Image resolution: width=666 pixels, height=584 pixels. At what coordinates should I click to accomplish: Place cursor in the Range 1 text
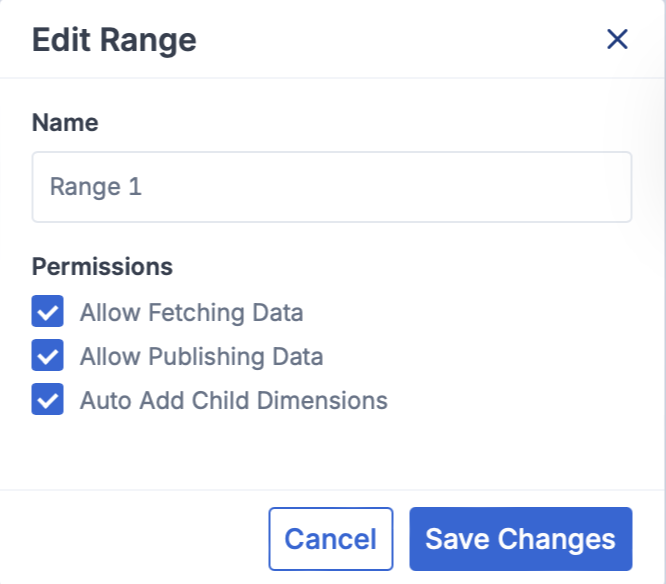click(96, 187)
